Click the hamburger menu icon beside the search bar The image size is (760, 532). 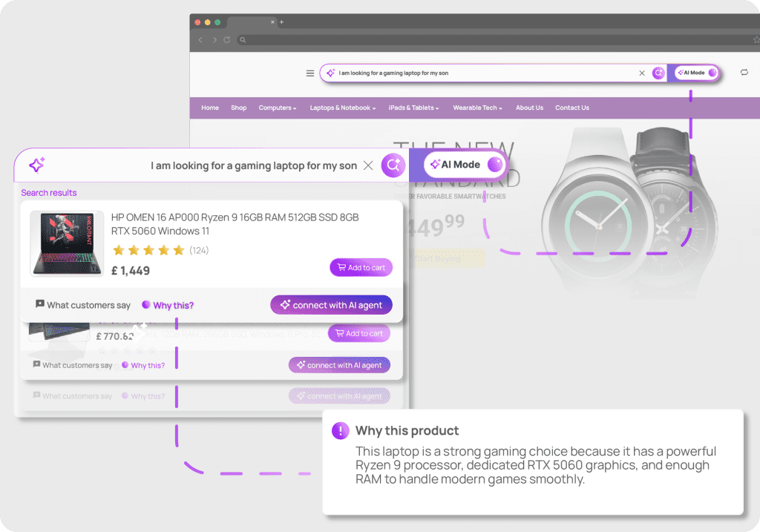click(310, 73)
